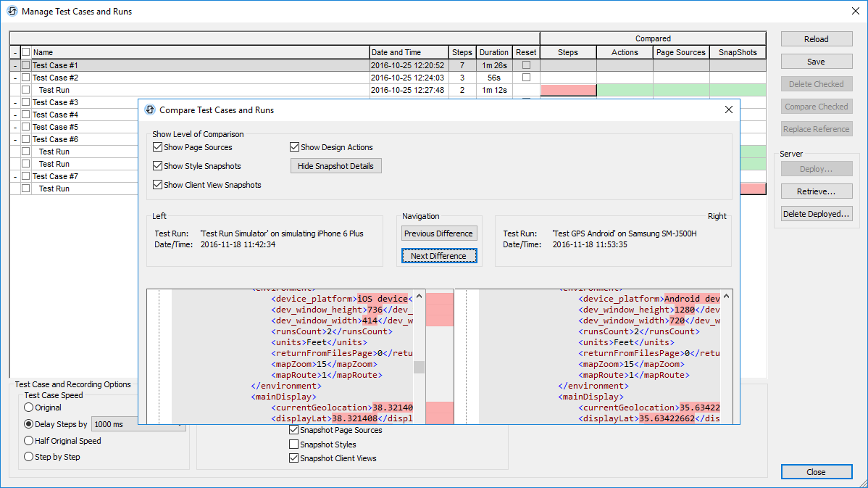Viewport: 868px width, 488px height.
Task: Select the Test Run row beneath Test Case #7
Action: 74,189
